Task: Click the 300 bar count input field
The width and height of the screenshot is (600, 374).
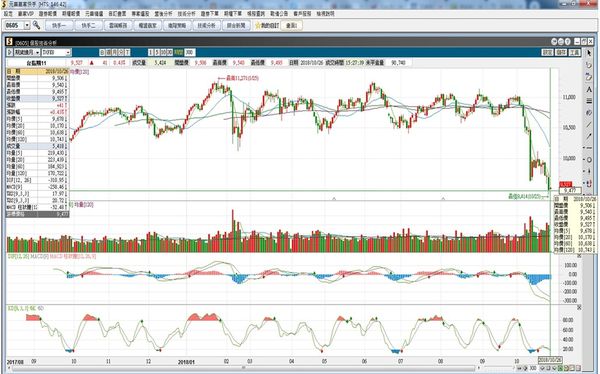Action: tap(189, 52)
